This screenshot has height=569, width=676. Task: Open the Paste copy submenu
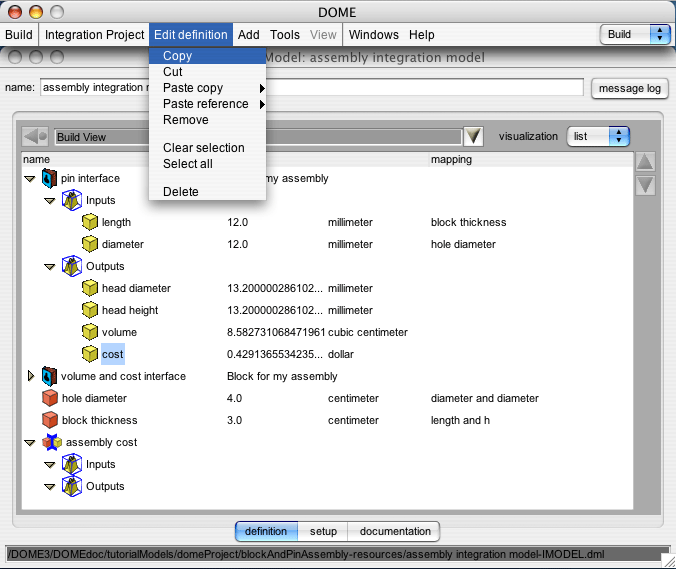click(x=207, y=88)
